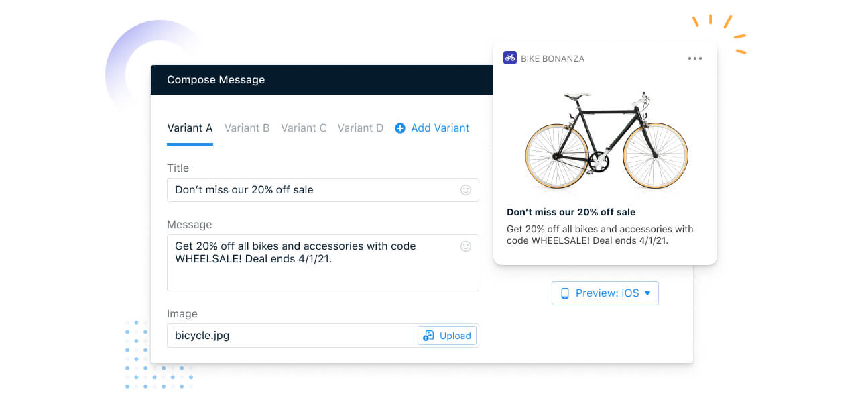Focus the Title input field
The image size is (868, 404).
(323, 190)
